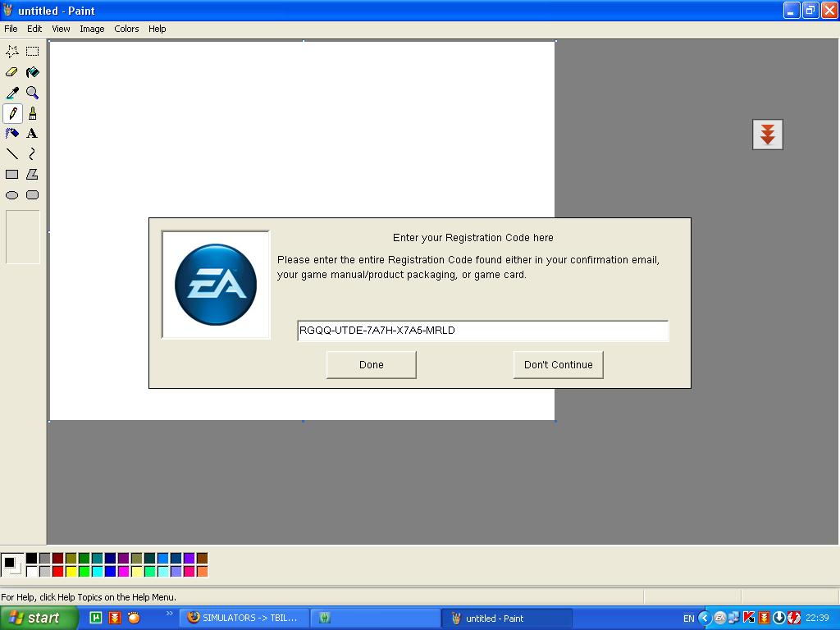This screenshot has width=840, height=630.
Task: Open the Image menu
Action: [92, 29]
